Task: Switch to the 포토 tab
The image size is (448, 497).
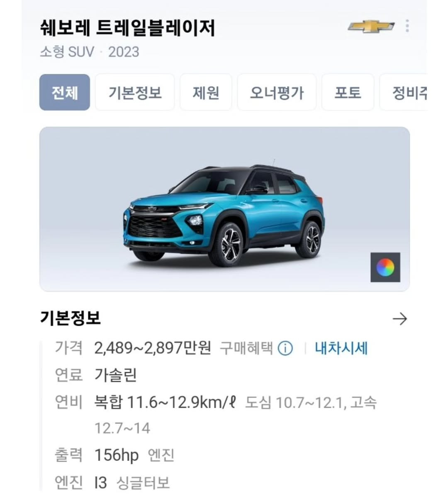Action: coord(348,92)
